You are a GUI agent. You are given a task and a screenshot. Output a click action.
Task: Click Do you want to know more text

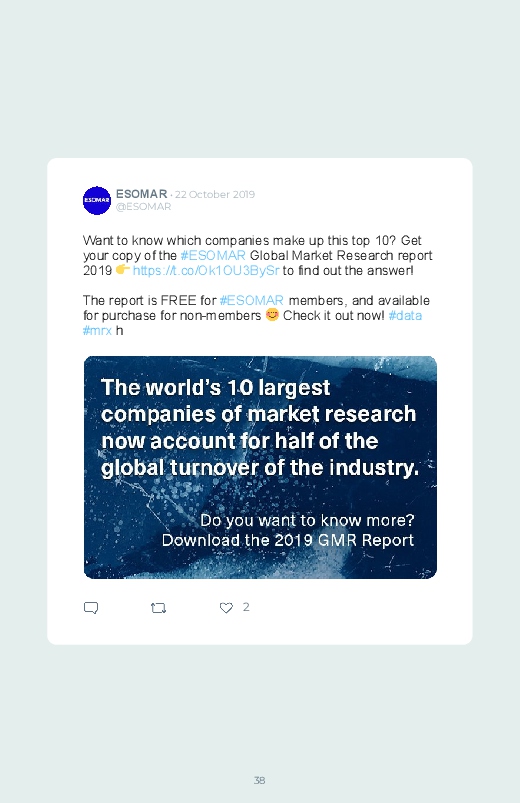click(307, 520)
